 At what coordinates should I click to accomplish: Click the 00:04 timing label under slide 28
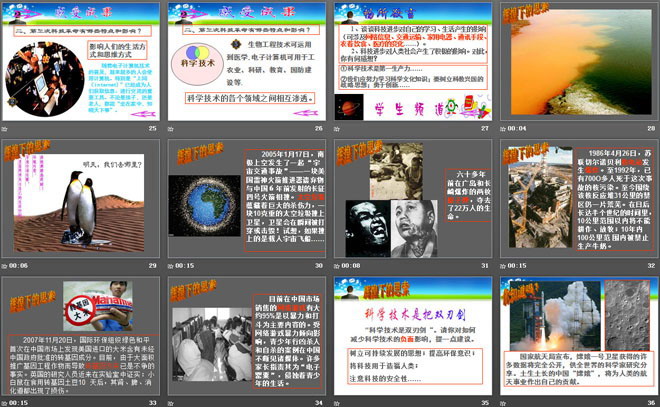521,129
